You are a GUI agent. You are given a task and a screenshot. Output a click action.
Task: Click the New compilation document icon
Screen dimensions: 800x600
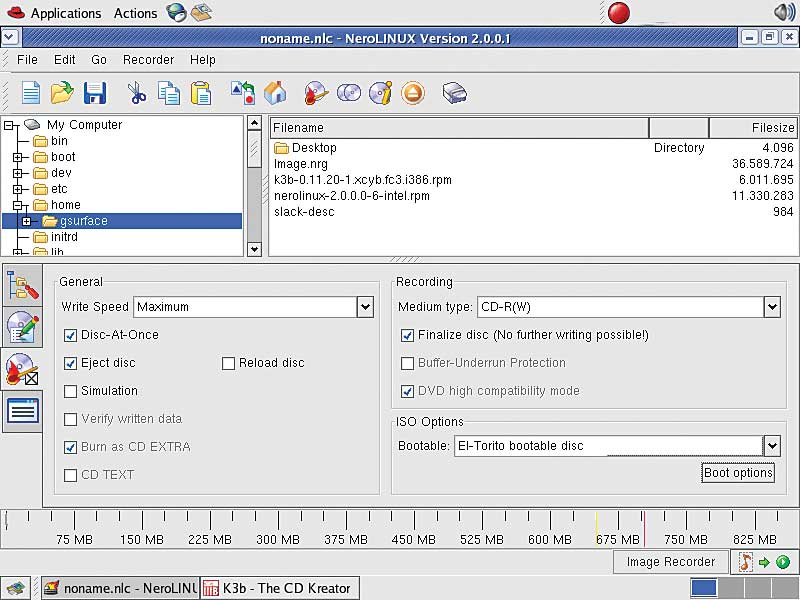click(31, 94)
